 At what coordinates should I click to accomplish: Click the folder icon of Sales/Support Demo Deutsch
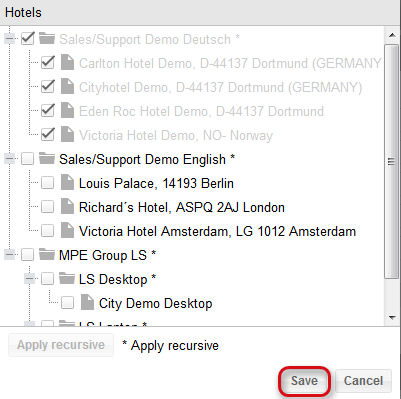tap(47, 39)
